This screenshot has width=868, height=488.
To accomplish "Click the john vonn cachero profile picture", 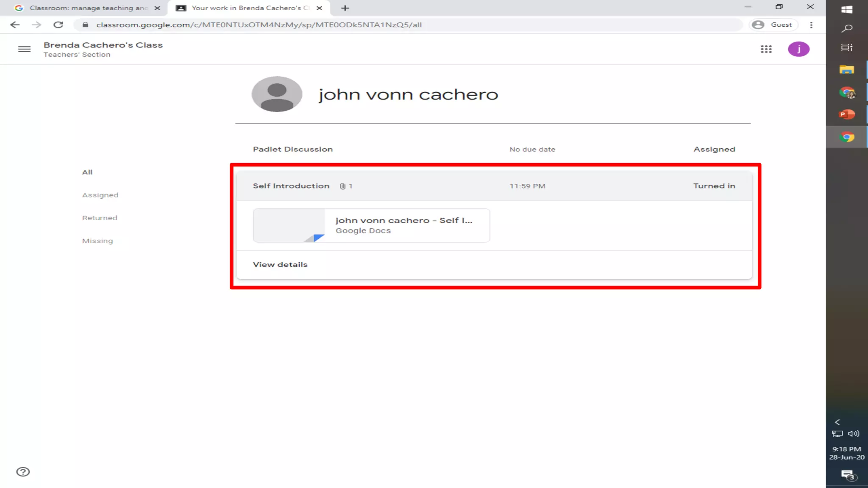I will (277, 94).
